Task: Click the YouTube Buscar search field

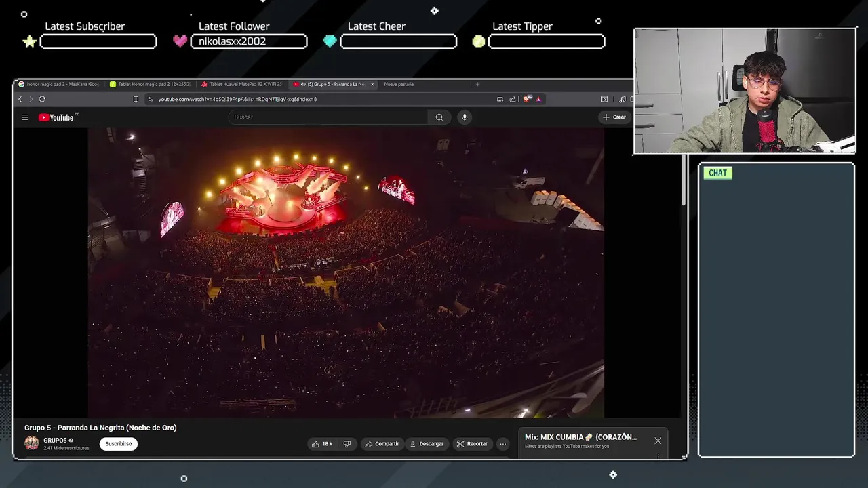Action: pyautogui.click(x=329, y=117)
